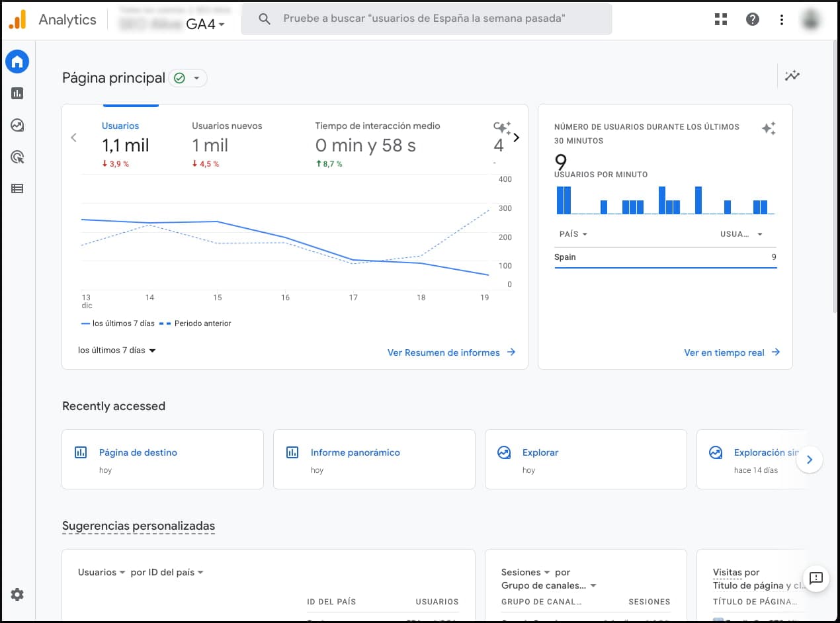Click the Google Analytics logo
Image resolution: width=840 pixels, height=623 pixels.
click(18, 19)
